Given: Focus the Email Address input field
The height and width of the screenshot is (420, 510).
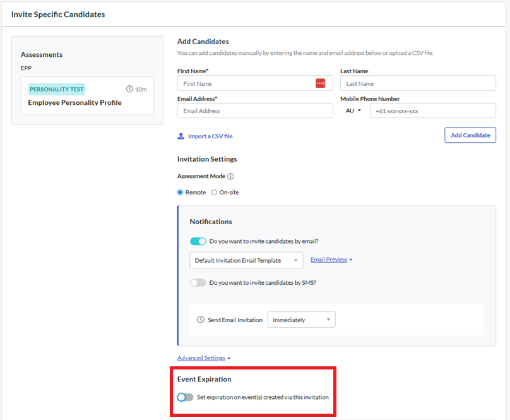Looking at the screenshot, I should coord(255,111).
